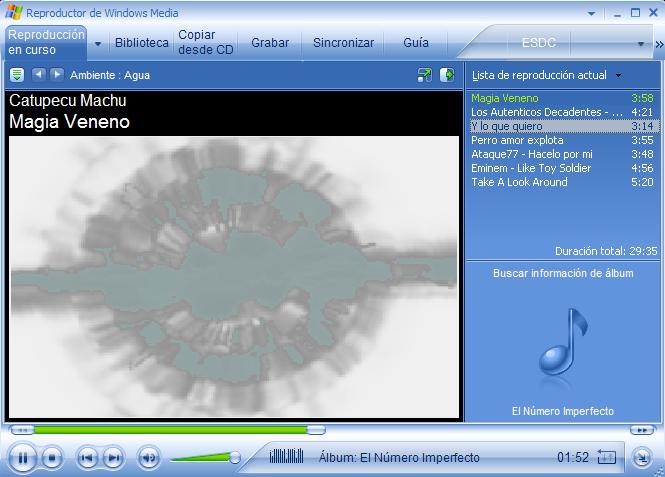
Task: Open the Now Playing options menu icon
Action: click(17, 75)
